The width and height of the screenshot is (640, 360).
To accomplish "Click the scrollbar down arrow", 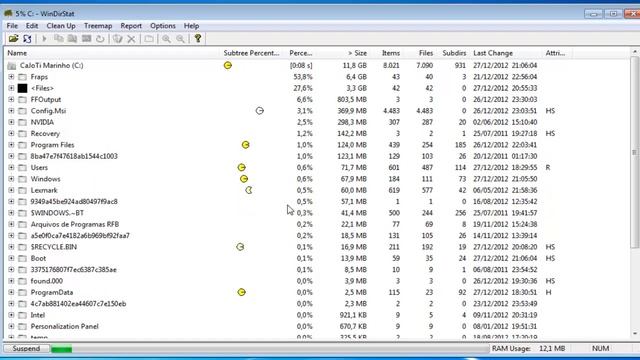I will click(x=635, y=334).
